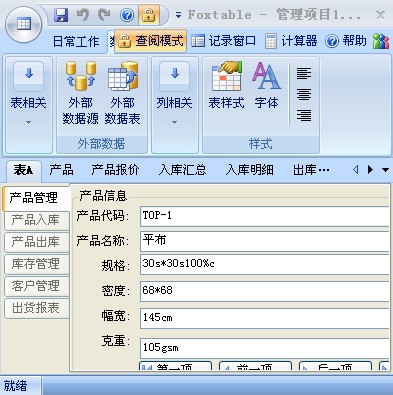Click the users icon beside 帮助
Image resolution: width=393 pixels, height=395 pixels.
click(381, 41)
